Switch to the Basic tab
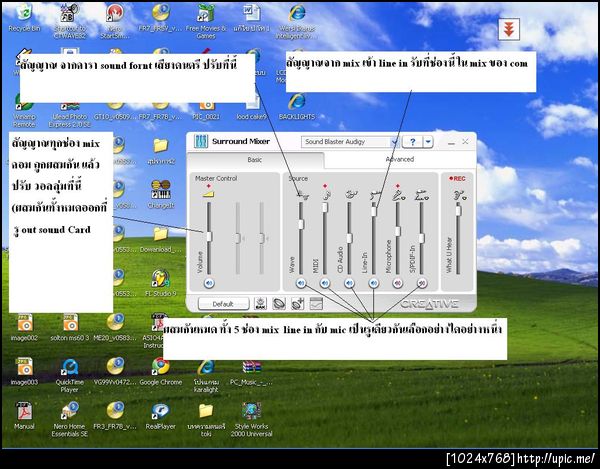This screenshot has height=469, width=600. pyautogui.click(x=255, y=160)
